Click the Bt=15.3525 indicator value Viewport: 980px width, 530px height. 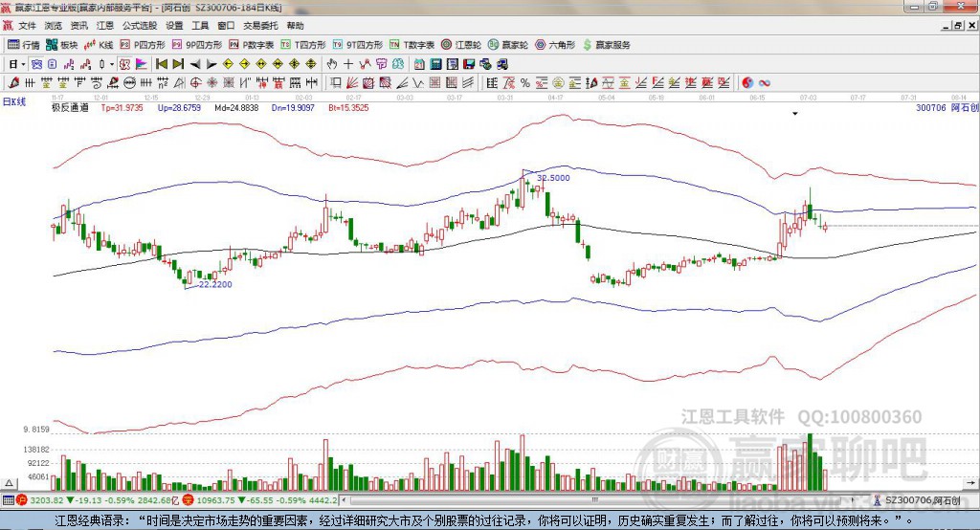pos(348,107)
